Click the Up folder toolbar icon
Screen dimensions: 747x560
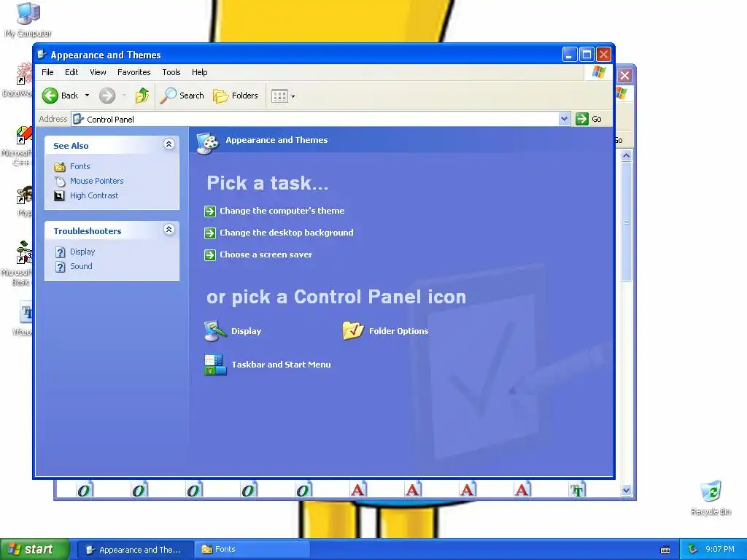tap(142, 96)
